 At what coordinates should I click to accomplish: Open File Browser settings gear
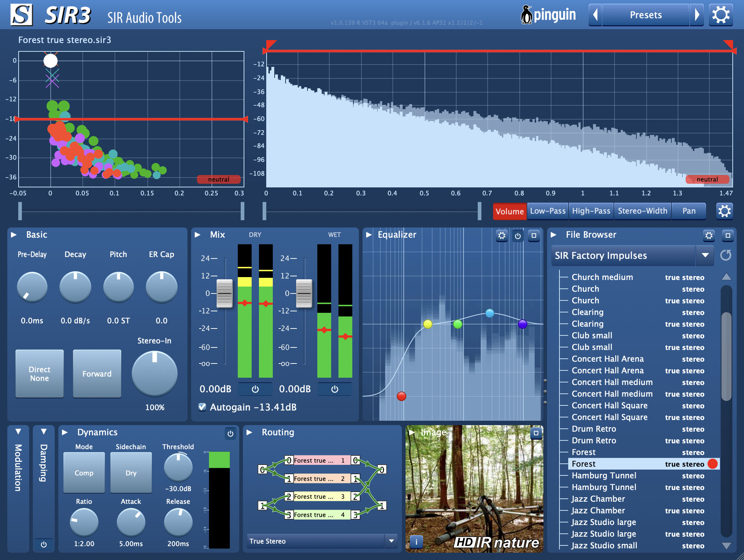pos(709,236)
